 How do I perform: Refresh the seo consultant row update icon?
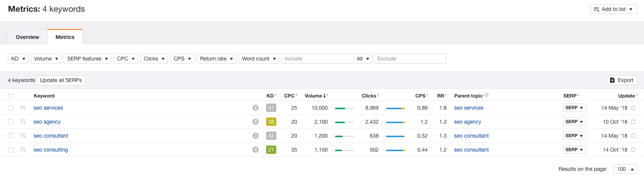tap(633, 136)
